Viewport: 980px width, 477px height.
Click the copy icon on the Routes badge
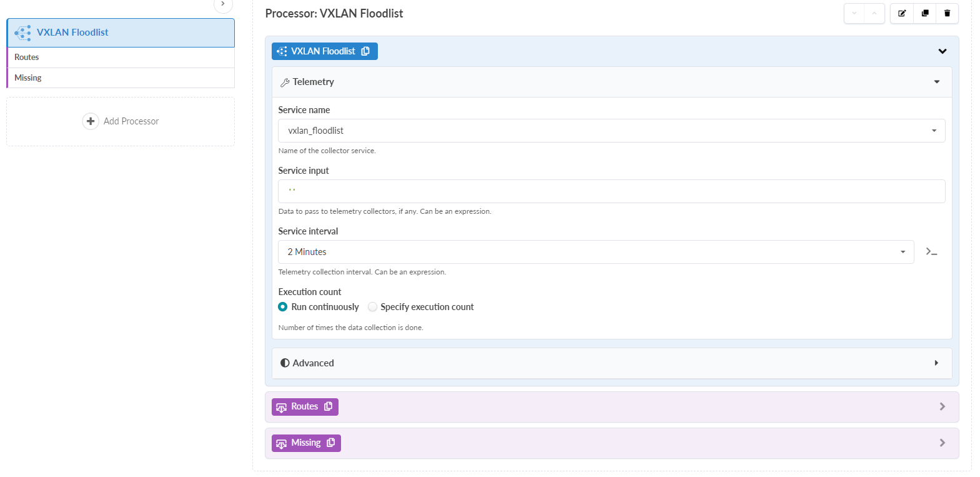pos(329,406)
